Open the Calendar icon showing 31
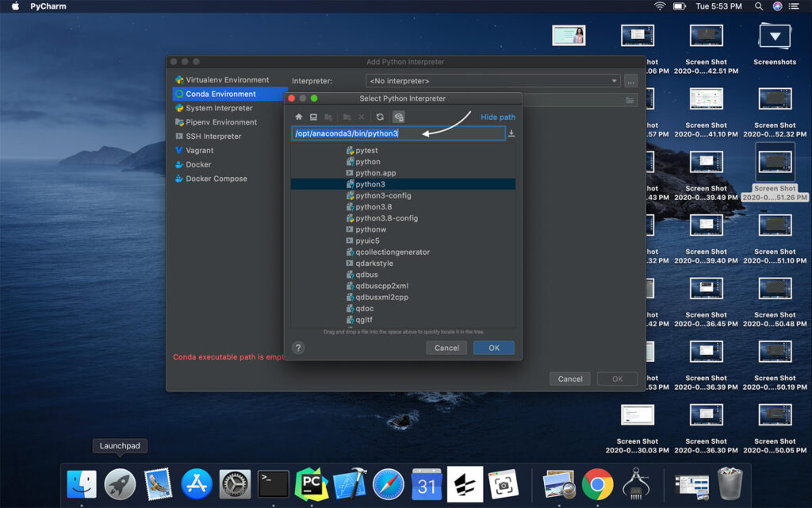The image size is (812, 508). (x=427, y=485)
